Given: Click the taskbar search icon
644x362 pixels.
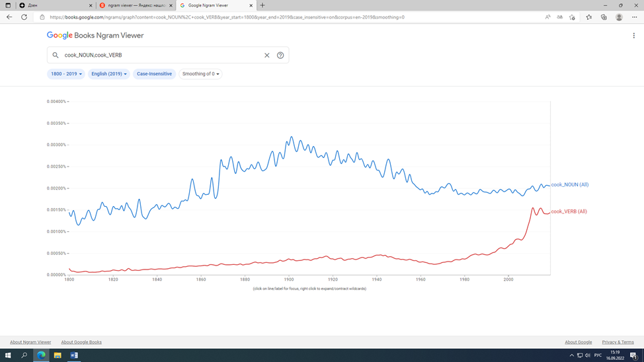Looking at the screenshot, I should 24,355.
